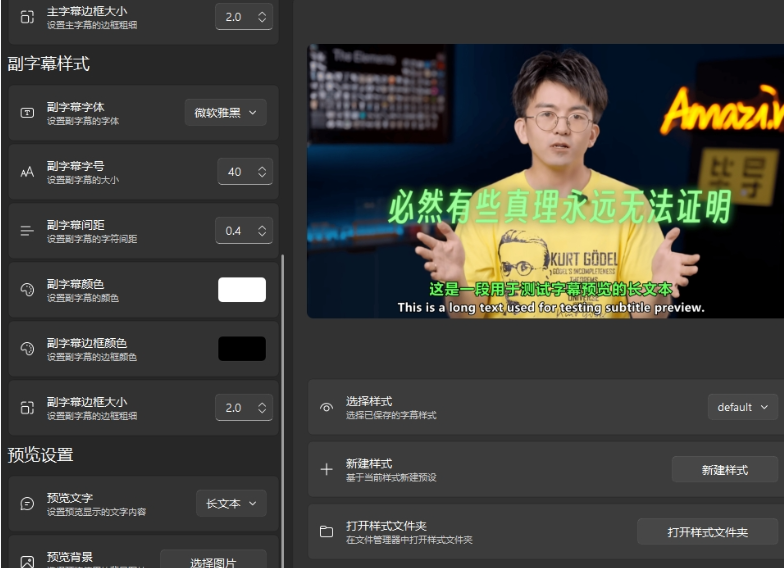784x568 pixels.
Task: Pick the white 副字幕颜色 color swatch
Action: [242, 290]
